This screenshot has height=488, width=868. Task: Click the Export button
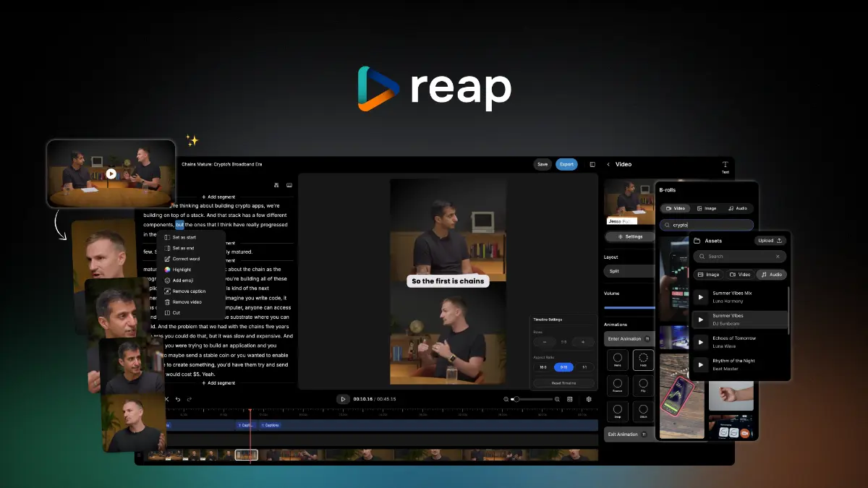[x=566, y=164]
